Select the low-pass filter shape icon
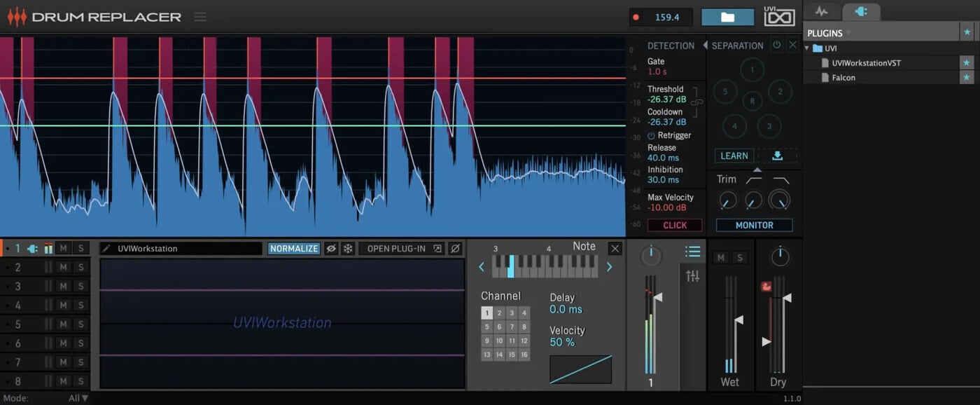980x405 pixels. pos(780,180)
